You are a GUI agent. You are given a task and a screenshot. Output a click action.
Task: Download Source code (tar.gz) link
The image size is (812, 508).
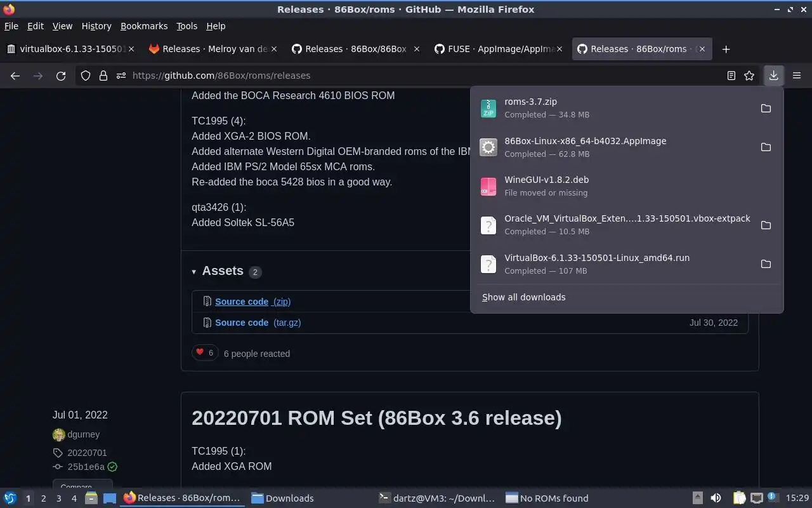click(x=258, y=323)
